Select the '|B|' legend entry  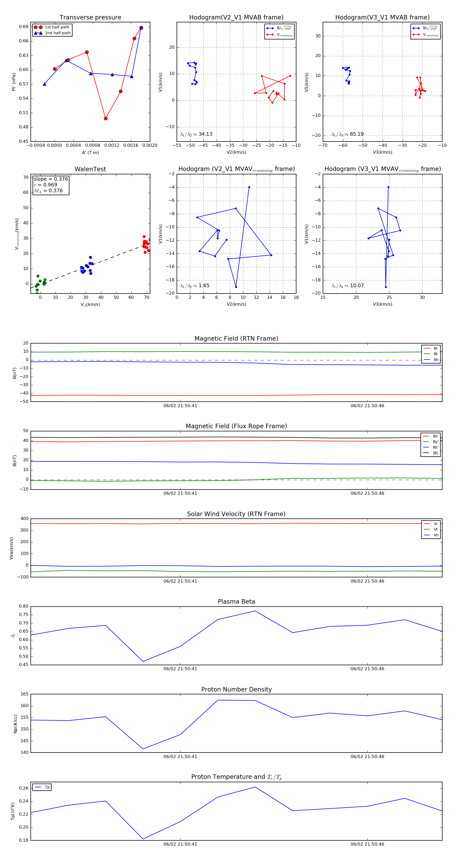tap(431, 453)
